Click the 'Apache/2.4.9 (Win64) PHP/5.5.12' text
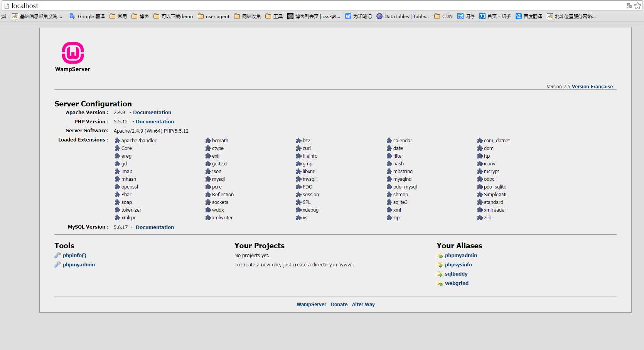This screenshot has width=644, height=350. coord(151,131)
